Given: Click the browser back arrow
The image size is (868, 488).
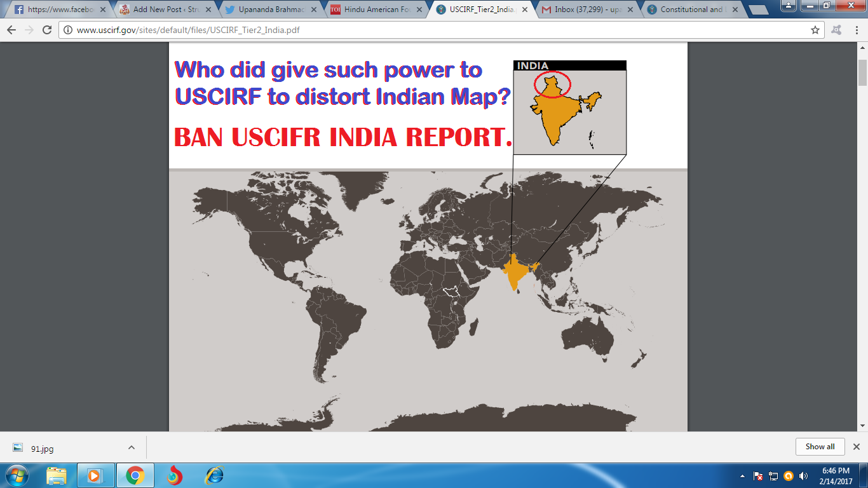Looking at the screenshot, I should tap(11, 30).
